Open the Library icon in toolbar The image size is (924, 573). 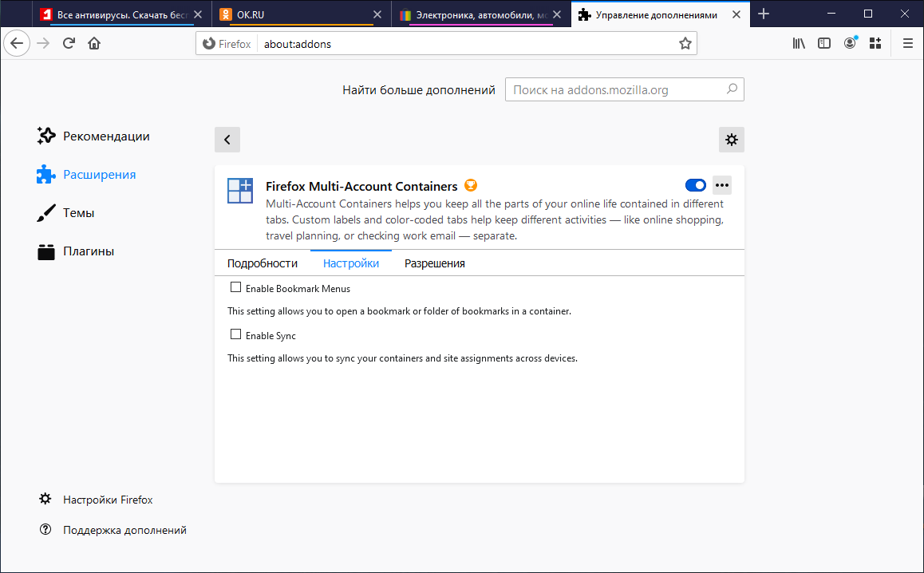(x=799, y=44)
